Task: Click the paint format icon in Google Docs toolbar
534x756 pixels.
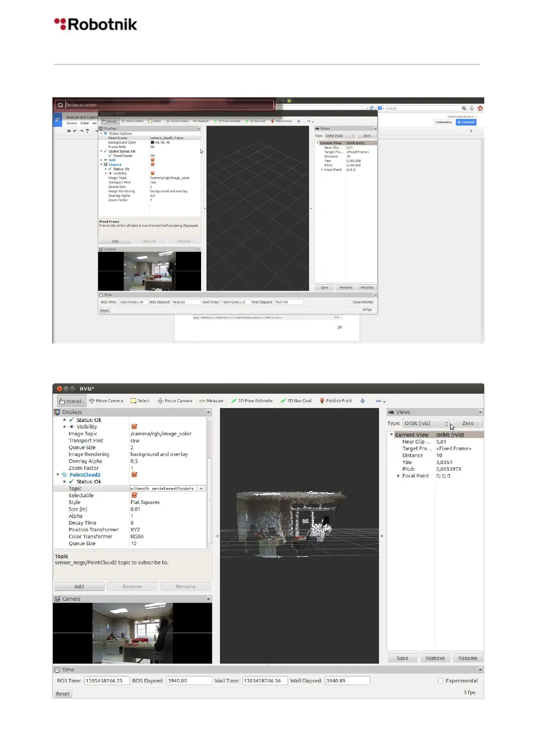Action: pos(87,131)
